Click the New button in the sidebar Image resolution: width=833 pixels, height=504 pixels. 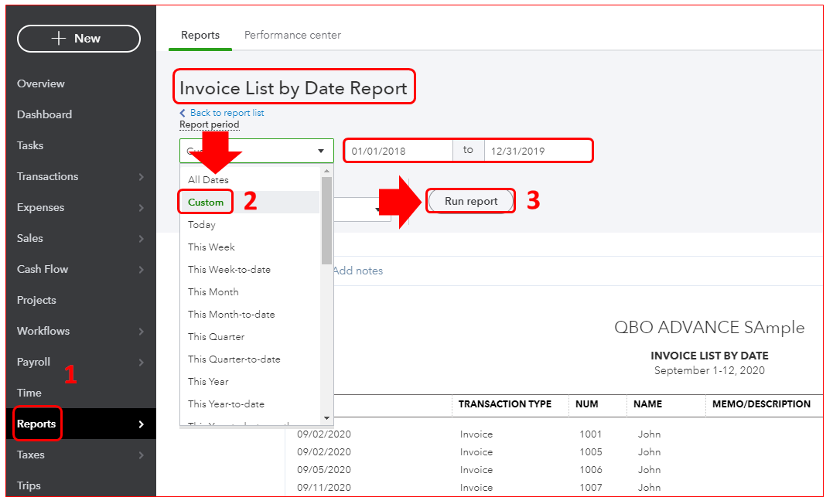pyautogui.click(x=78, y=39)
